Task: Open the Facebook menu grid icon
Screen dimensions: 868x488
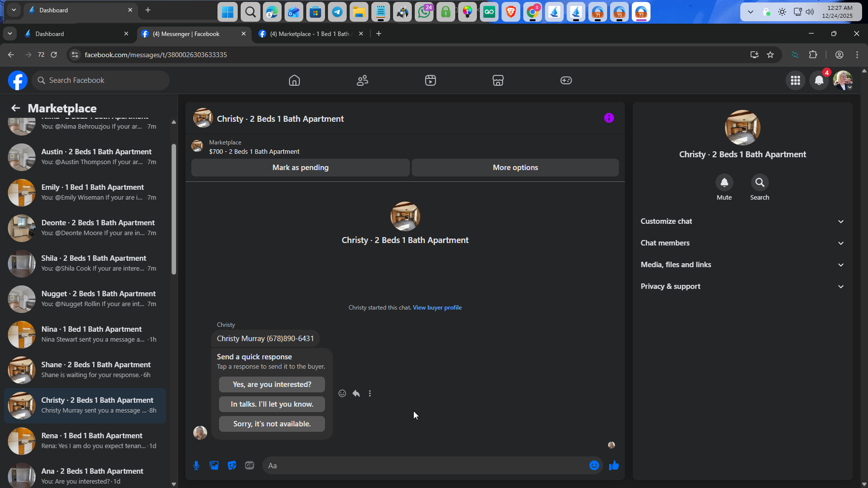Action: pyautogui.click(x=796, y=80)
